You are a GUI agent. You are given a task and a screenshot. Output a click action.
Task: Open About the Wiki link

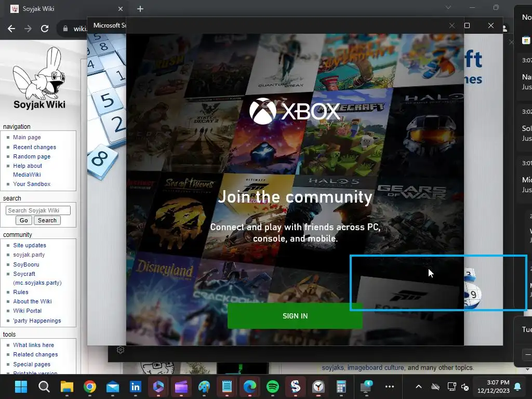[32, 301]
